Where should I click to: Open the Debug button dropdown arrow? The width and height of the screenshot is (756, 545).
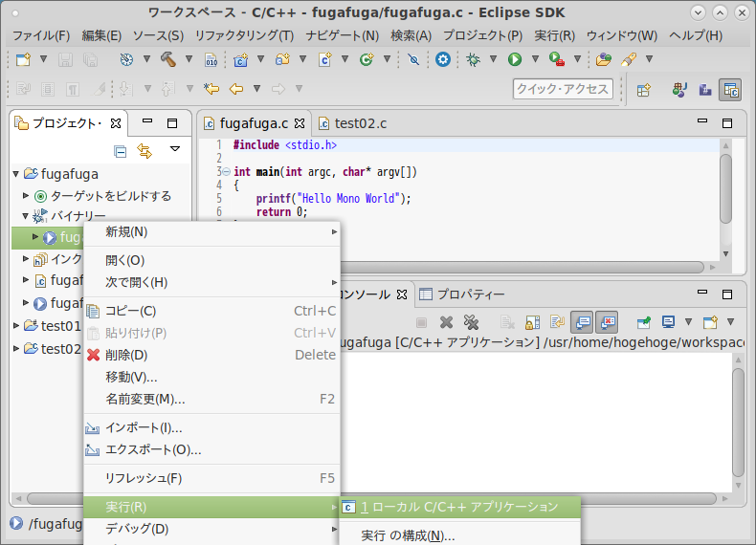point(493,59)
